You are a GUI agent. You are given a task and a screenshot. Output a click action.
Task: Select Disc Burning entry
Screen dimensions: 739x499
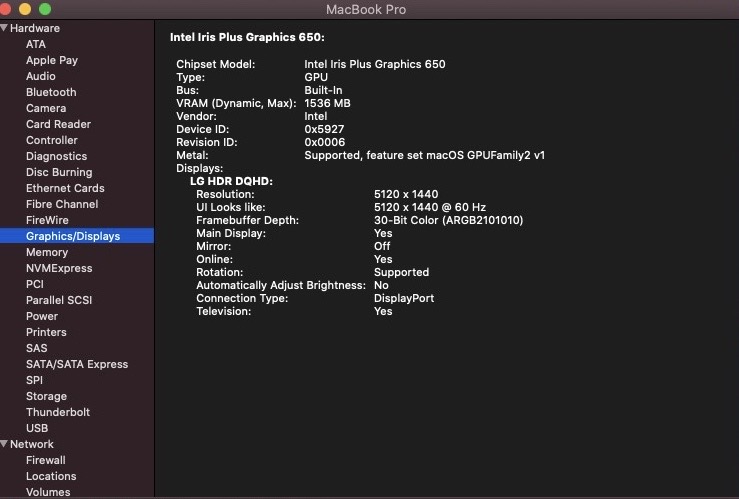point(59,172)
